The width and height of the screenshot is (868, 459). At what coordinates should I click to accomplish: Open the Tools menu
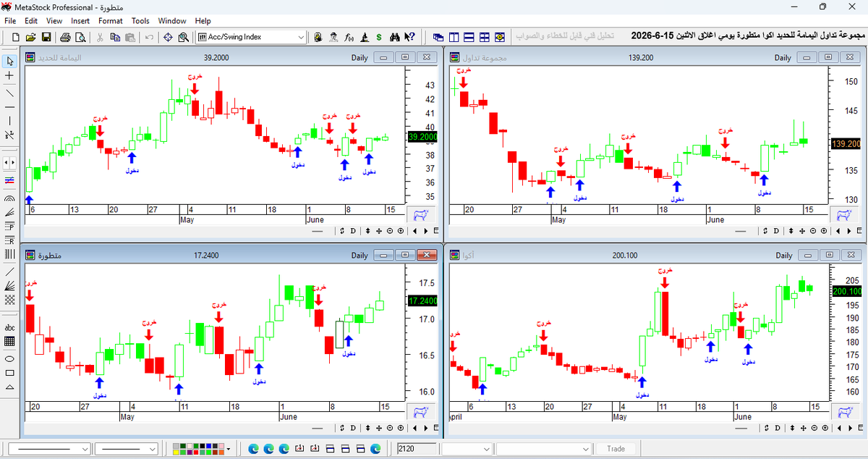click(140, 21)
